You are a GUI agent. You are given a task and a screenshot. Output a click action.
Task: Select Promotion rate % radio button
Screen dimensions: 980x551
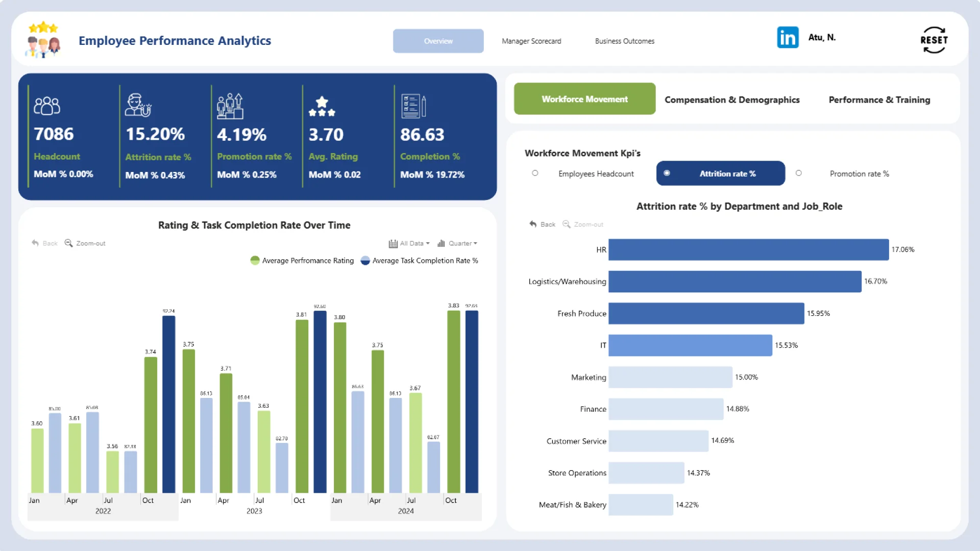click(799, 173)
